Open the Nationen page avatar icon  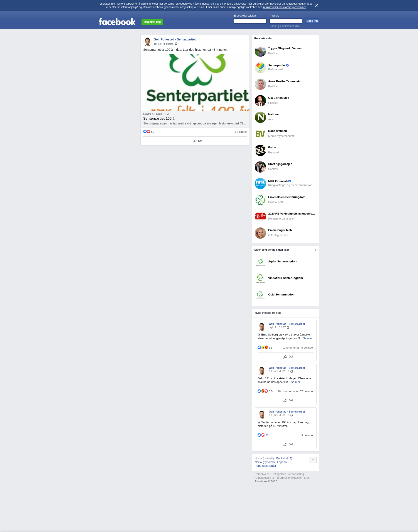[x=260, y=117]
